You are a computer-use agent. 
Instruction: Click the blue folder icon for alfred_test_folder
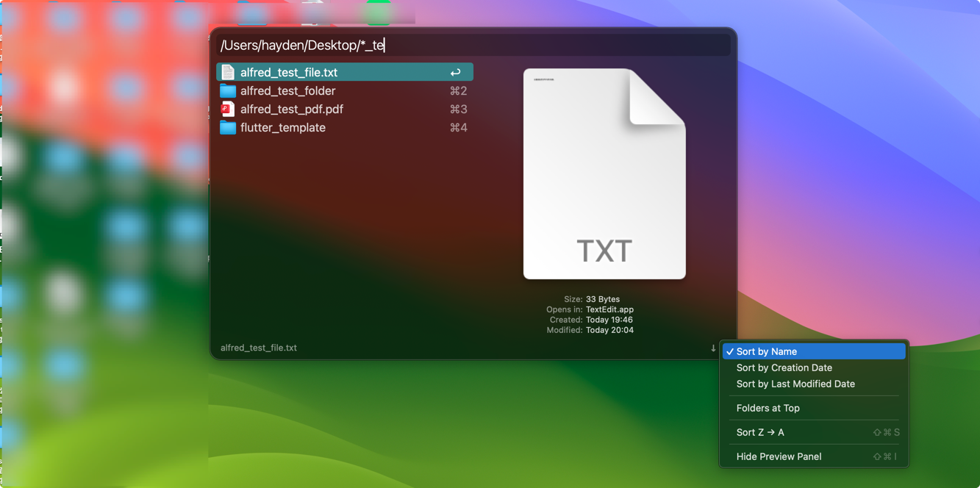[x=228, y=91]
